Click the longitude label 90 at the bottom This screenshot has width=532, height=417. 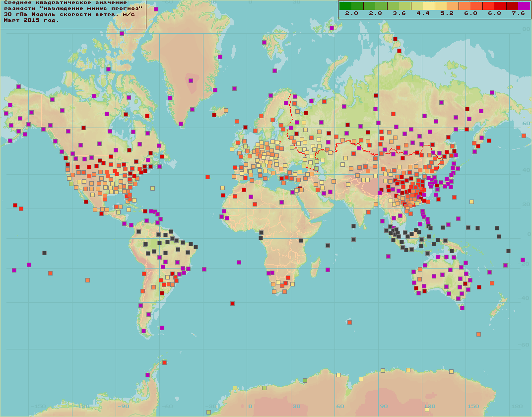click(x=384, y=406)
